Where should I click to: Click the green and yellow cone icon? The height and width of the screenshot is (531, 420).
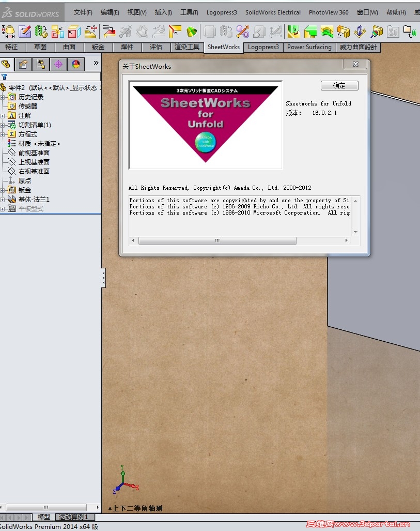click(192, 32)
